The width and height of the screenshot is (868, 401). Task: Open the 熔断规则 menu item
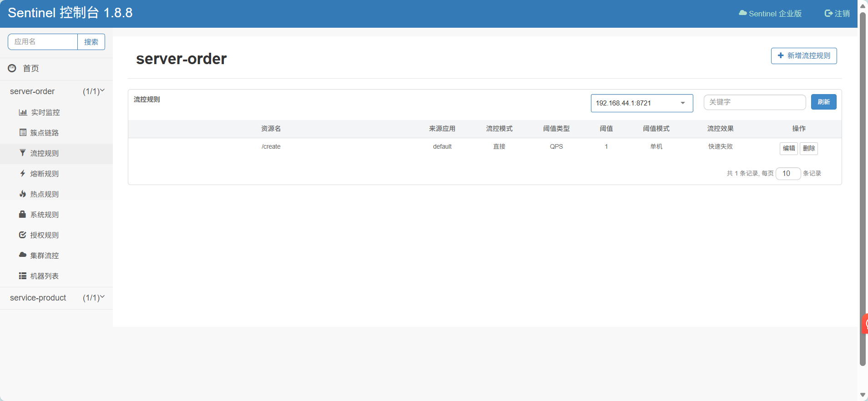pos(56,174)
